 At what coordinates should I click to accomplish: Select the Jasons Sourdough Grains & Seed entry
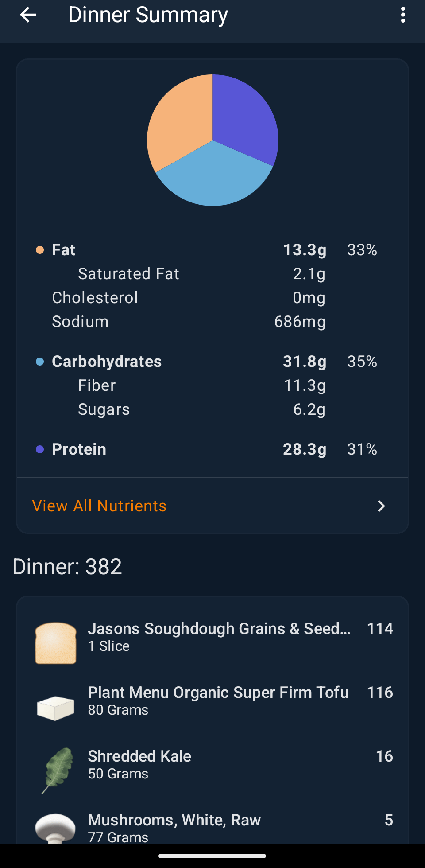coord(219,636)
